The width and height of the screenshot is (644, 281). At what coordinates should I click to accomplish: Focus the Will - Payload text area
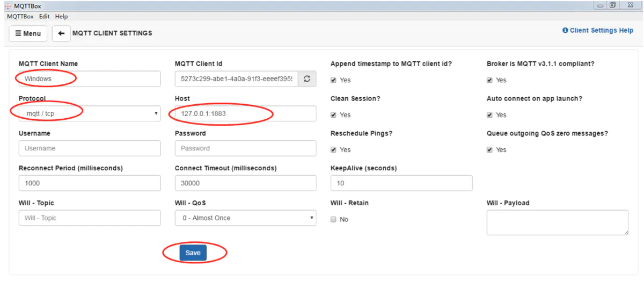pos(558,222)
